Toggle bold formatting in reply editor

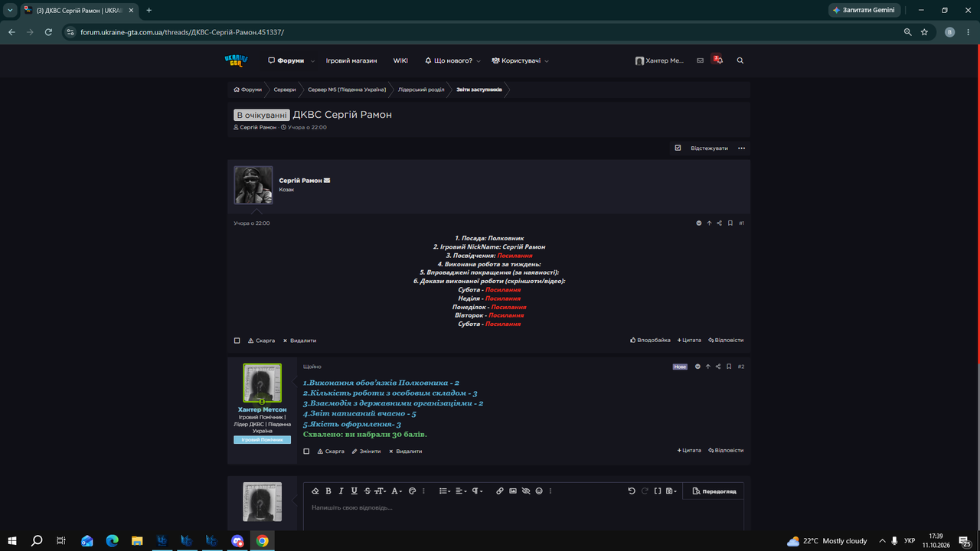tap(328, 491)
